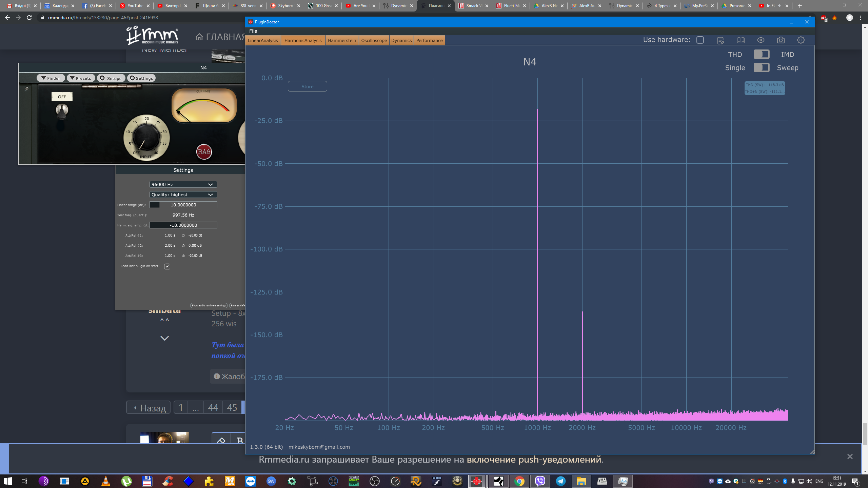The height and width of the screenshot is (488, 868).
Task: Open uTorrent from the taskbar
Action: pos(126,481)
